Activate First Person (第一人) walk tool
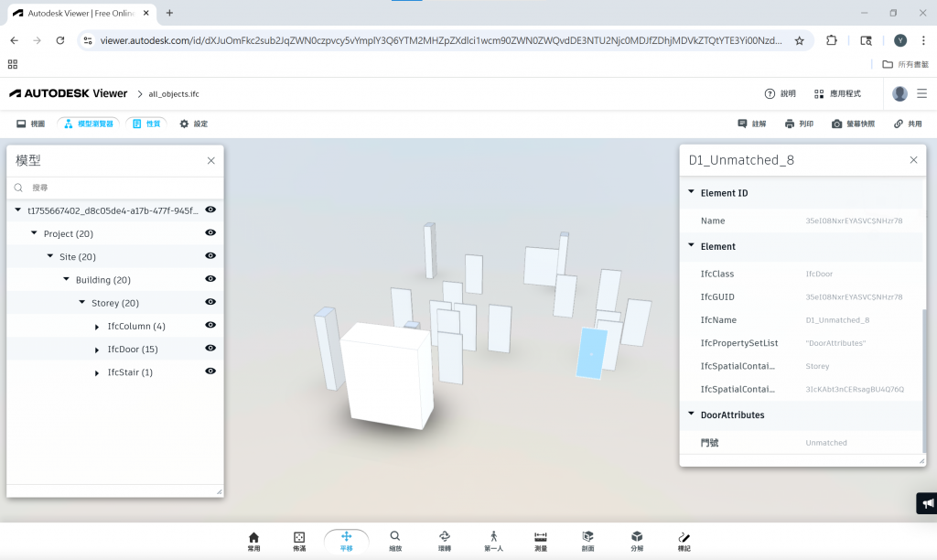Viewport: 937px width, 560px height. [x=493, y=541]
